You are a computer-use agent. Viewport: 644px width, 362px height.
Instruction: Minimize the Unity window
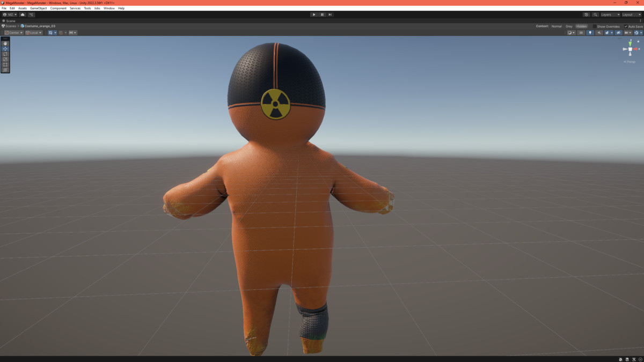(614, 3)
